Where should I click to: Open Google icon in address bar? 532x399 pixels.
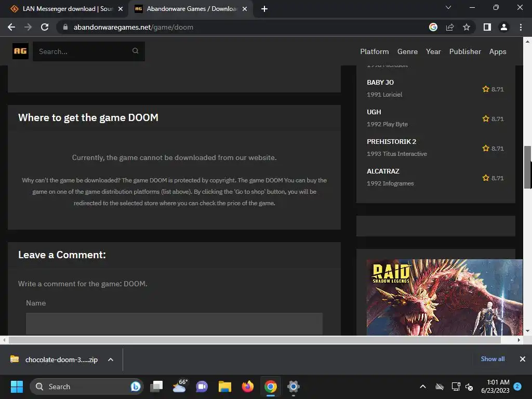[433, 27]
